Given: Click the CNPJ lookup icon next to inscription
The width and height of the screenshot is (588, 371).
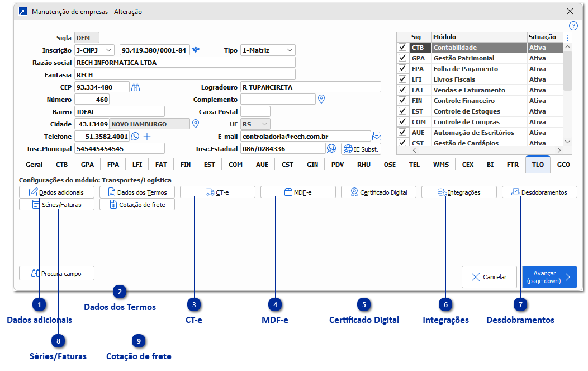Looking at the screenshot, I should (196, 50).
